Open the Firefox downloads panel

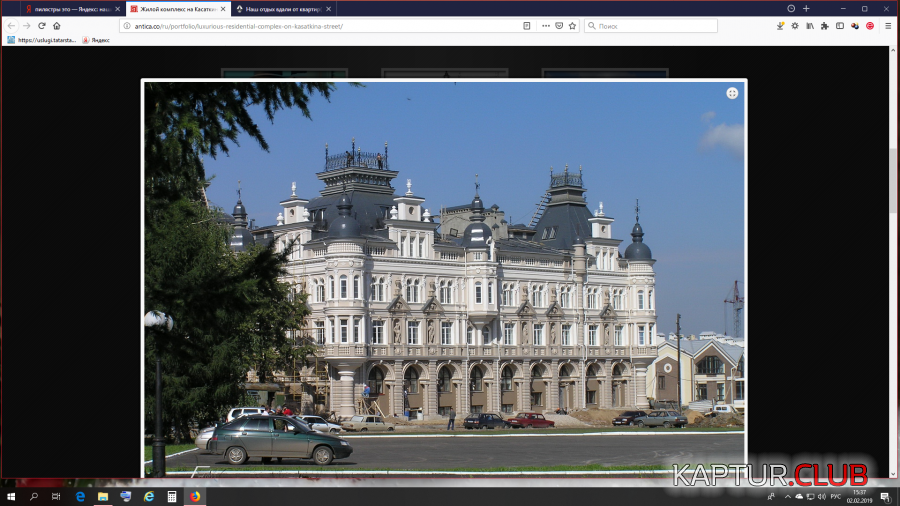click(780, 26)
